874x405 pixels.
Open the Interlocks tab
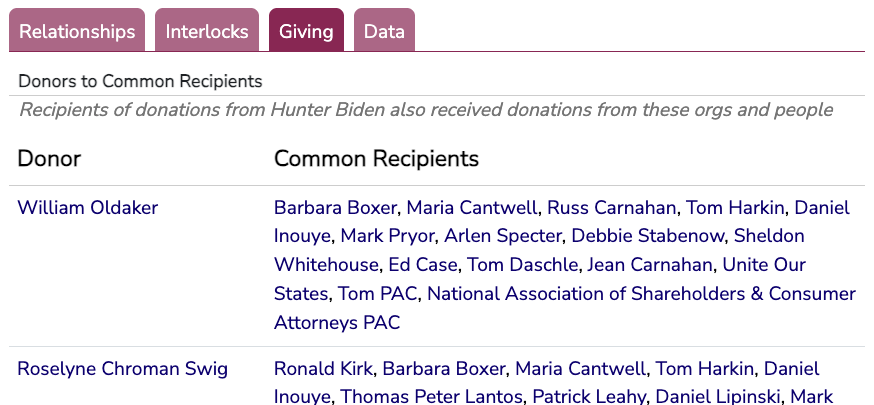(207, 31)
